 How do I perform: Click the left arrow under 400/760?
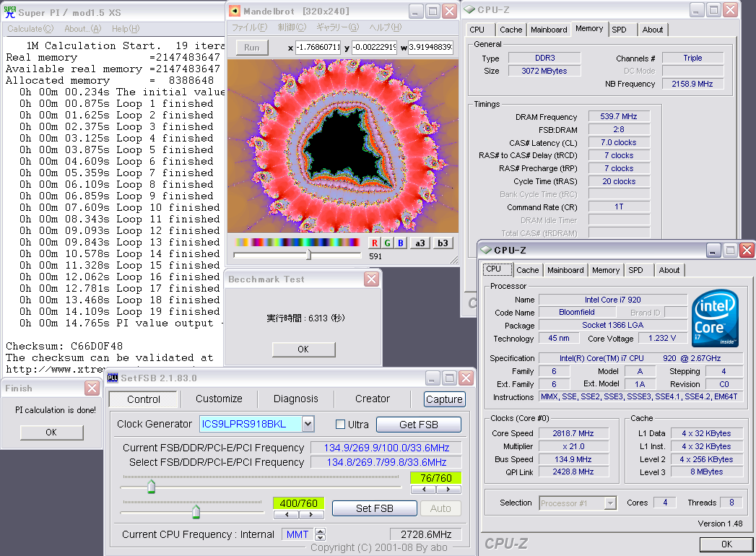pyautogui.click(x=287, y=515)
